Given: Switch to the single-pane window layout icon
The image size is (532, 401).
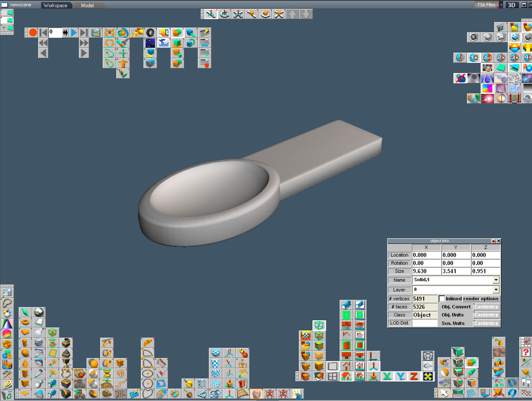Looking at the screenshot, I should [332, 366].
